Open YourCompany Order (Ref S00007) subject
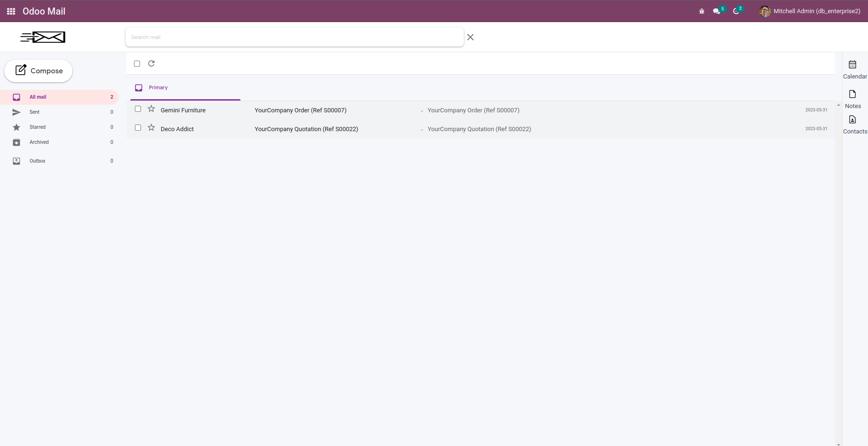The image size is (868, 446). [301, 110]
